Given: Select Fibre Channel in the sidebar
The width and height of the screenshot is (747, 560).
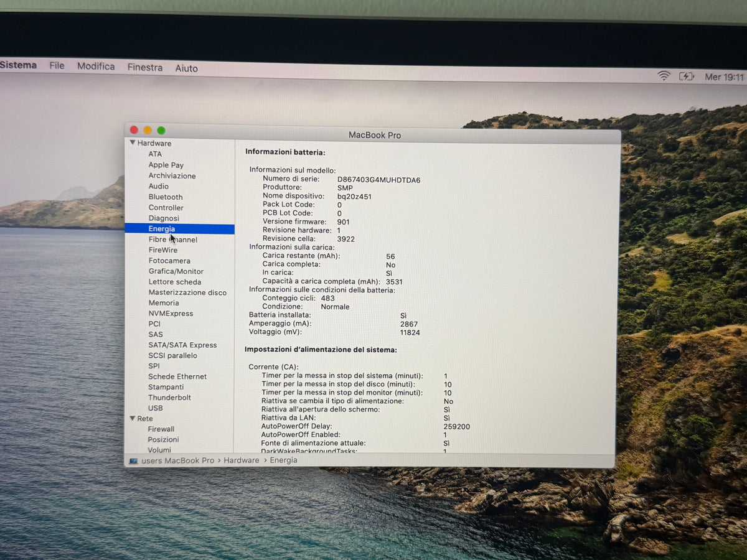Looking at the screenshot, I should (x=172, y=240).
